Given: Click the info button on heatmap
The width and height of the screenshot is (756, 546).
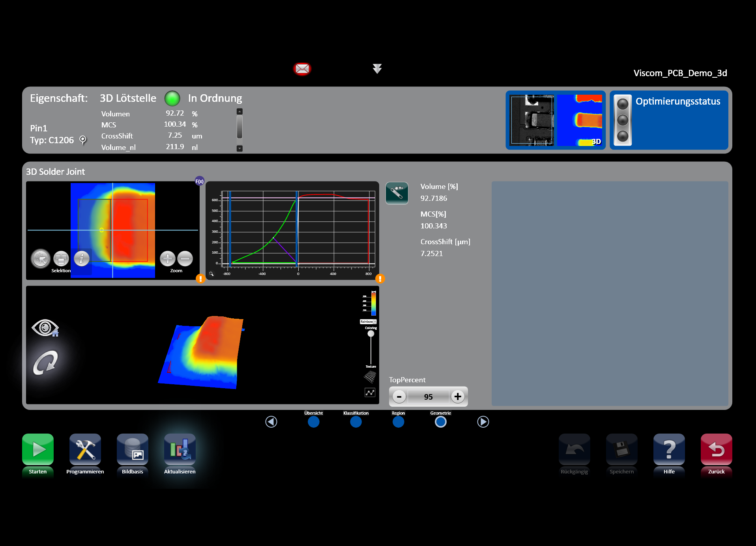Looking at the screenshot, I should click(82, 259).
